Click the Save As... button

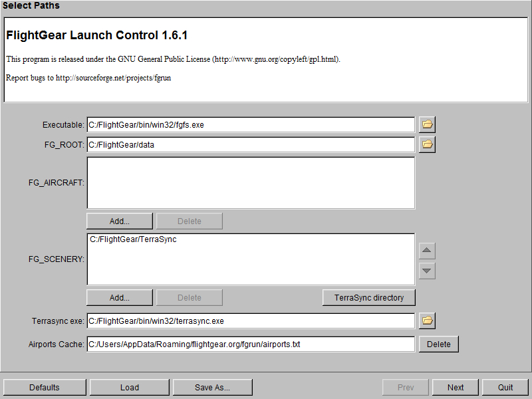click(212, 388)
